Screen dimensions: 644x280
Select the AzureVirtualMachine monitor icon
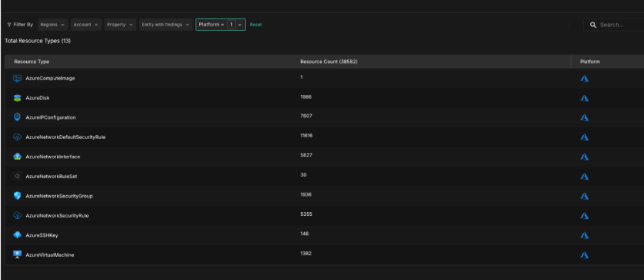point(17,254)
